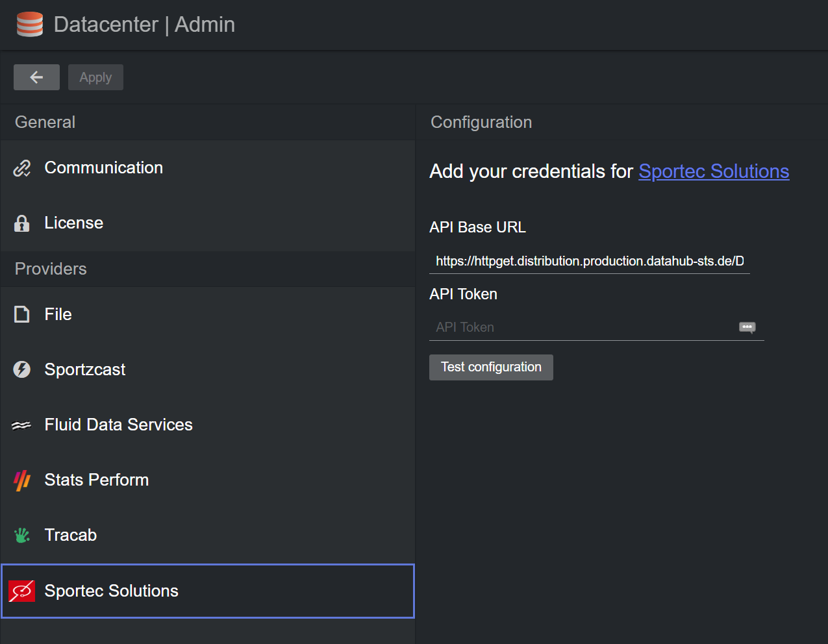Click the Sportzcast lightning icon
Screen dimensions: 828x644
click(22, 369)
